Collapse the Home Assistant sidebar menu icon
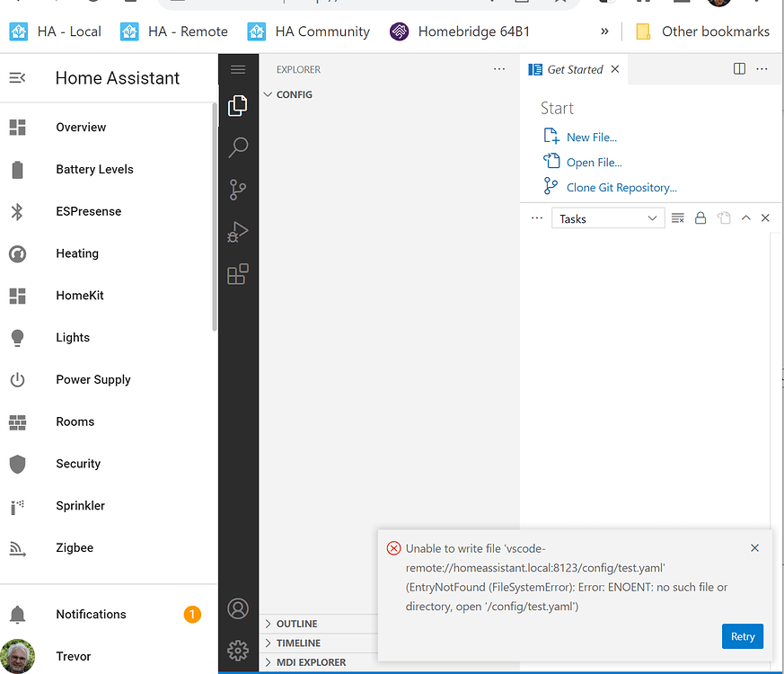This screenshot has width=784, height=674. pyautogui.click(x=17, y=78)
